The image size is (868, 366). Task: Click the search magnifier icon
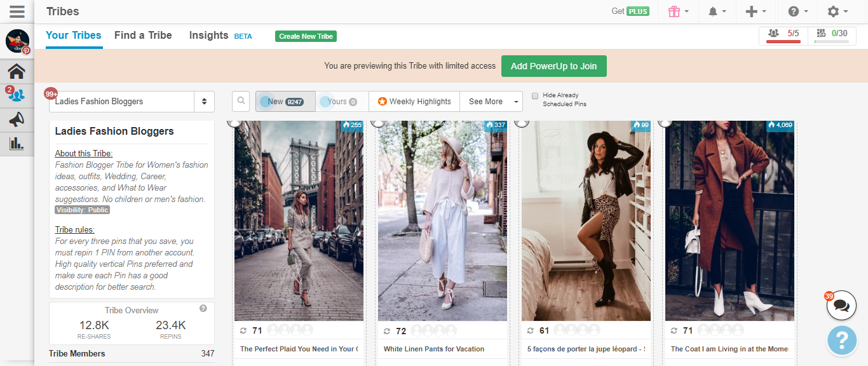241,101
